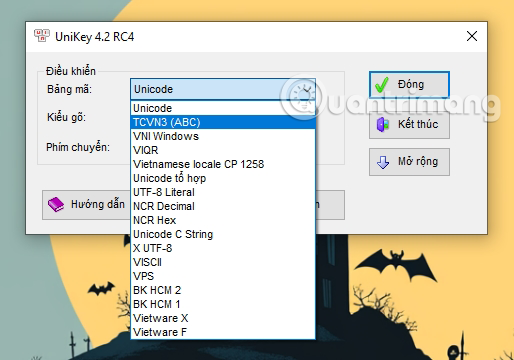Pick NCR Hex from list
This screenshot has height=360, width=514.
(223, 220)
